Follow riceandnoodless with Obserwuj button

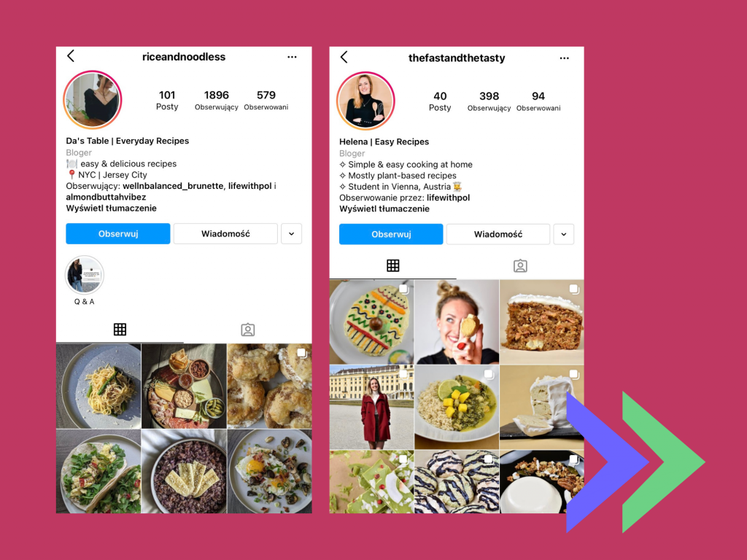click(118, 234)
